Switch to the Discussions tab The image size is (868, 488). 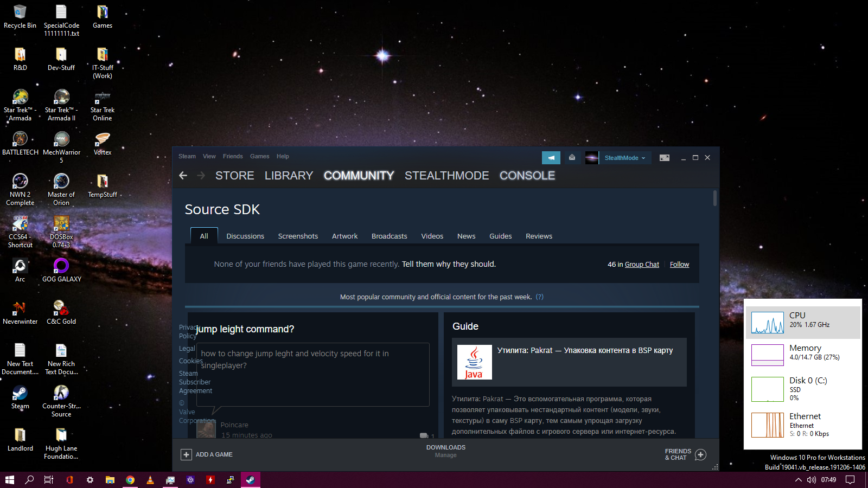click(245, 236)
